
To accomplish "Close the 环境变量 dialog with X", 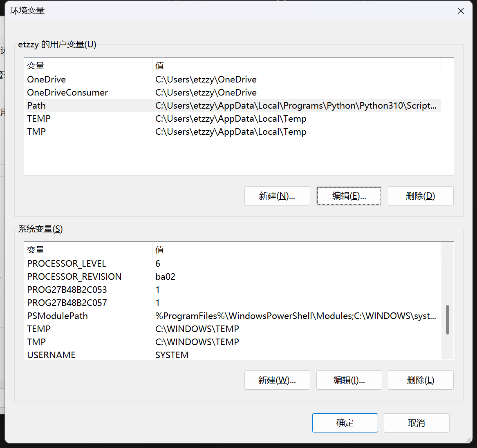I will point(461,11).
